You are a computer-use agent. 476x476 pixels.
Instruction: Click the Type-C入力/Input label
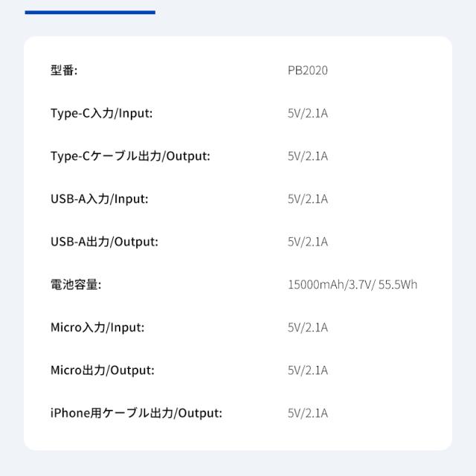pyautogui.click(x=101, y=113)
